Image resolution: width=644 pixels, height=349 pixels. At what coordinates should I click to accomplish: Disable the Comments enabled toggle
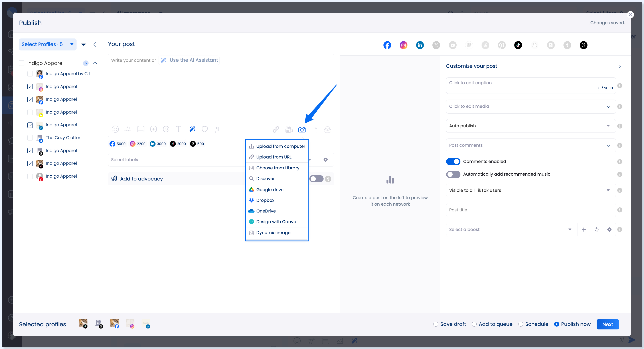[453, 162]
